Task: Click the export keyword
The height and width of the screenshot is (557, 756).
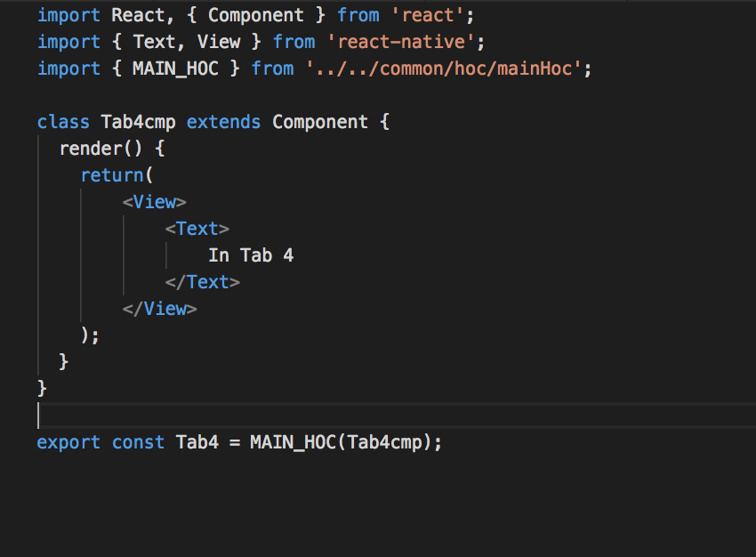Action: coord(68,443)
